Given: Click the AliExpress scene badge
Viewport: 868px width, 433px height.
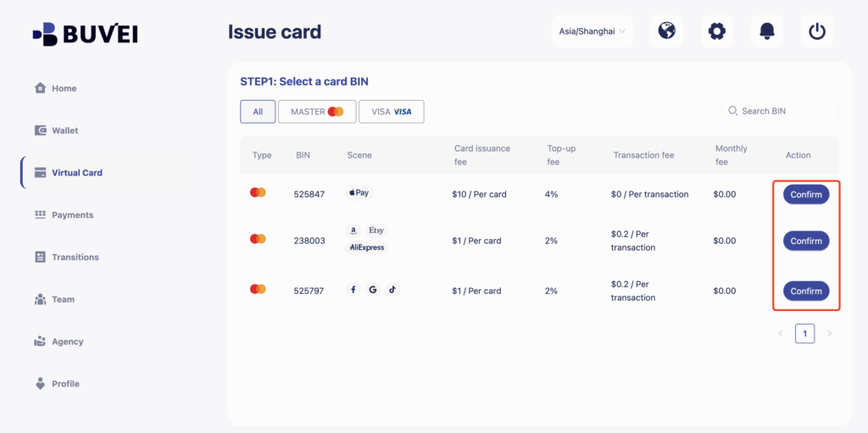Looking at the screenshot, I should click(366, 247).
